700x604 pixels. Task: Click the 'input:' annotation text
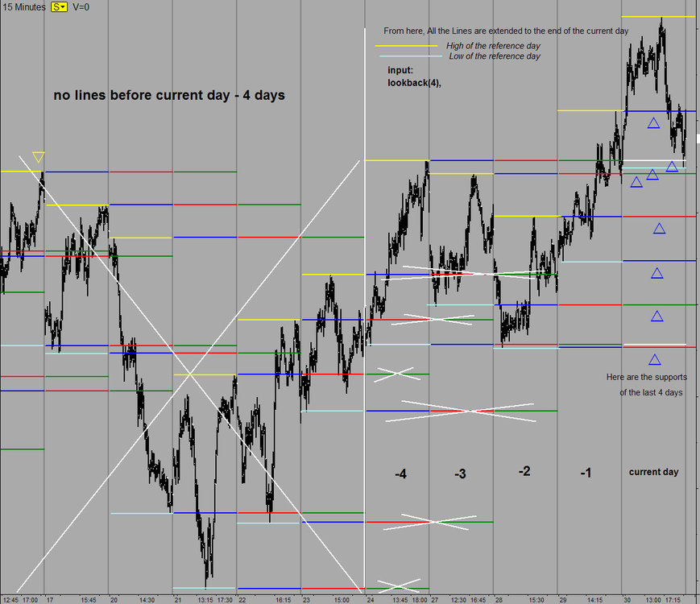coord(400,70)
